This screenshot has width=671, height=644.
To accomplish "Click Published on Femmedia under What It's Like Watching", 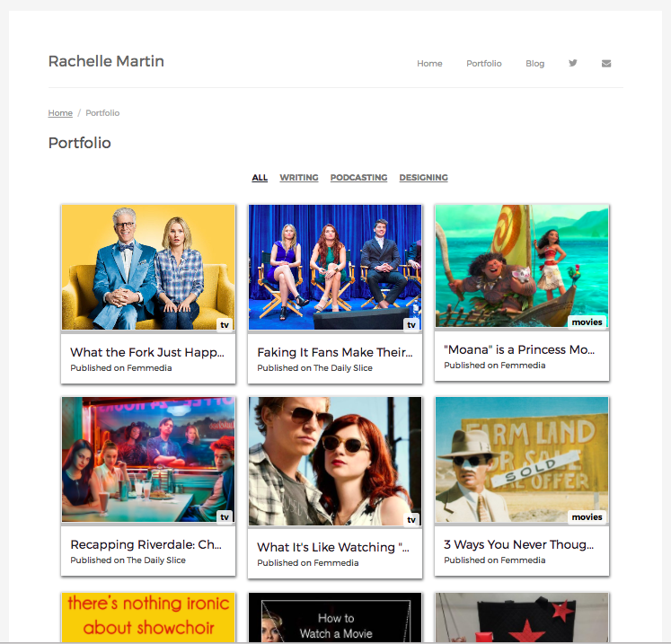I will pyautogui.click(x=308, y=562).
